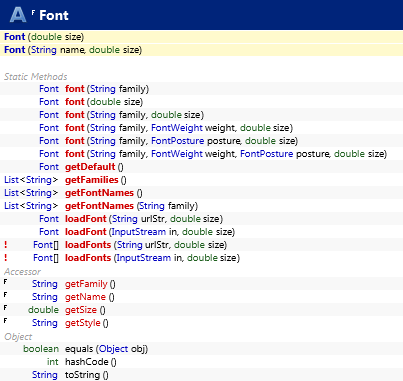Click the Font class 'A' icon in header
The width and height of the screenshot is (403, 381).
[x=18, y=15]
